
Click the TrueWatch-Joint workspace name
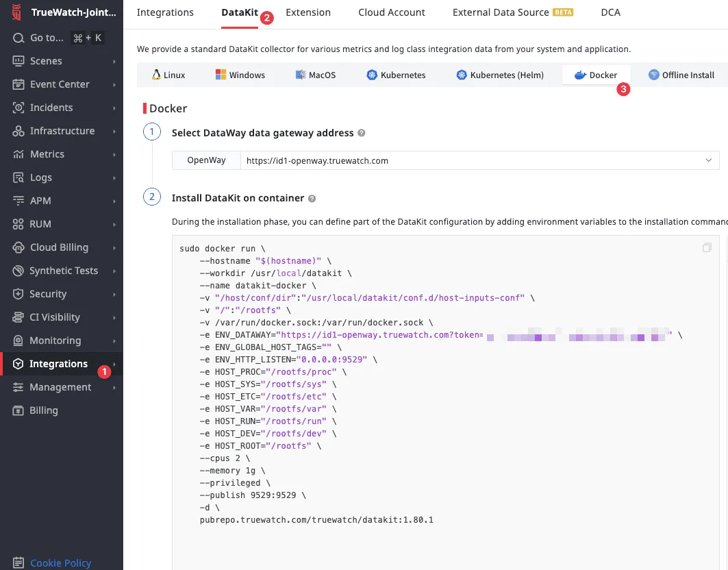[x=73, y=12]
